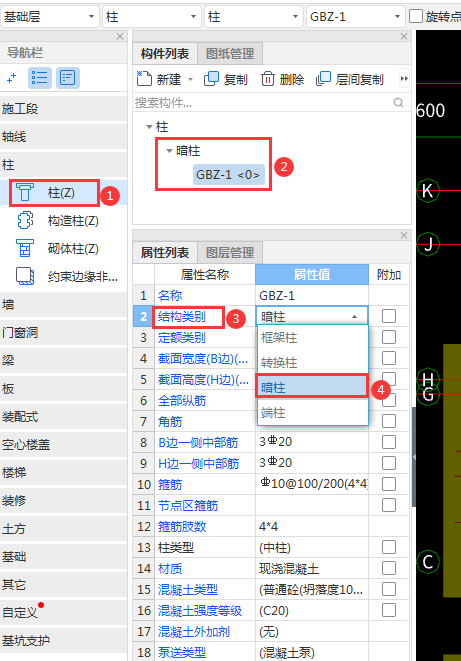Select the 砌体柱(Z) icon

pyautogui.click(x=25, y=248)
